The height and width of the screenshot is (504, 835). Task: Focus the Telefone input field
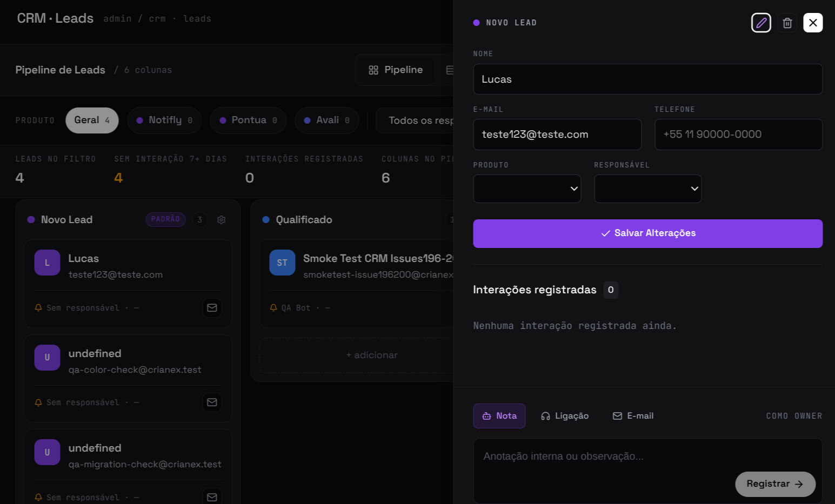pos(738,135)
